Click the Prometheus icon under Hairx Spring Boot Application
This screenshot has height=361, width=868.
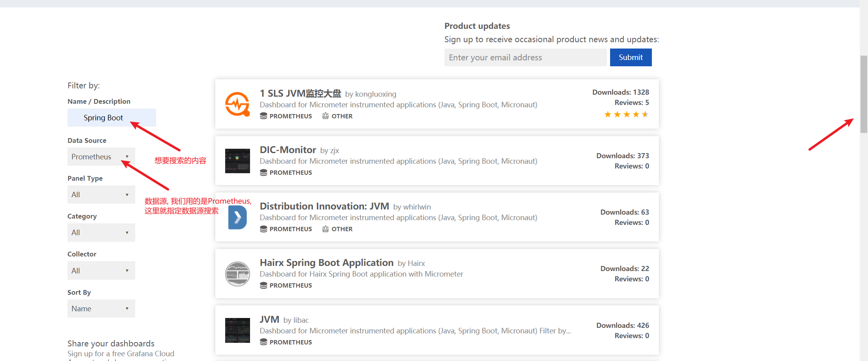pos(263,285)
